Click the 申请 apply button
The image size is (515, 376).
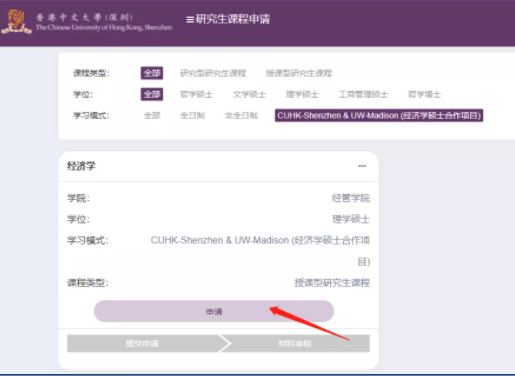(x=214, y=311)
